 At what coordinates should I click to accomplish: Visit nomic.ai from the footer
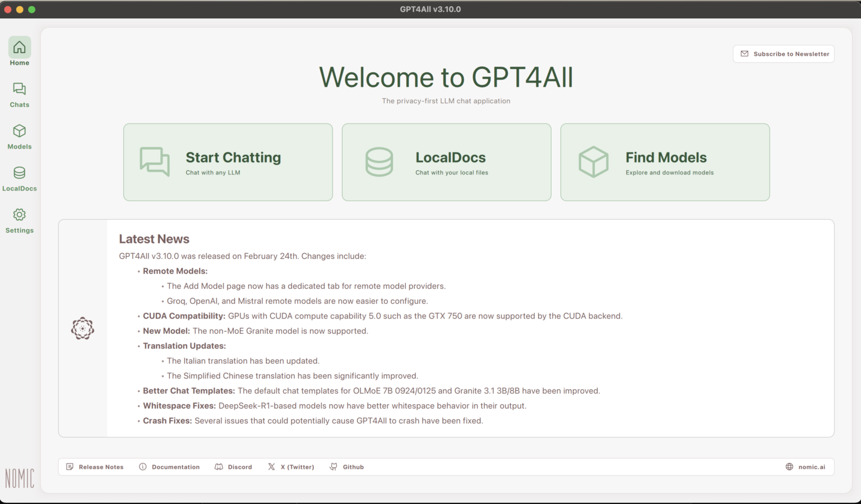click(805, 466)
